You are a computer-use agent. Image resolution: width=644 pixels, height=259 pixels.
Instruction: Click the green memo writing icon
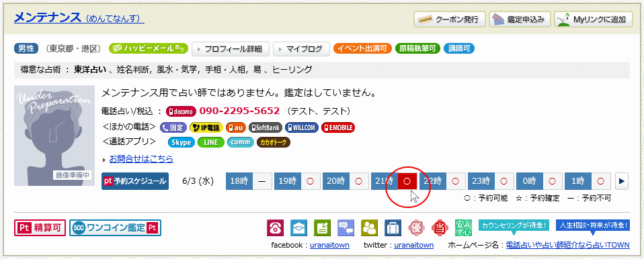click(x=323, y=228)
